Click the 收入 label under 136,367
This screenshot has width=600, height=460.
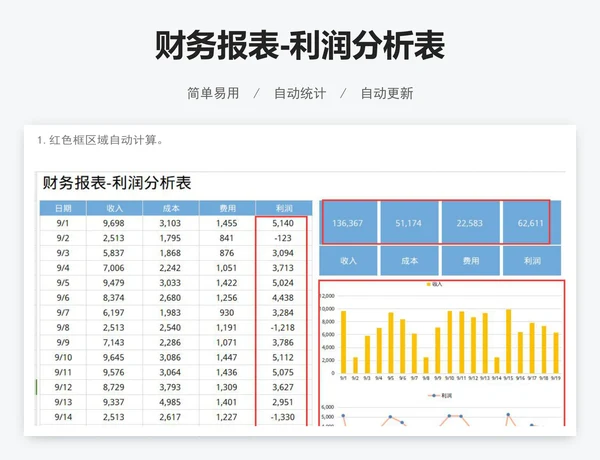348,261
